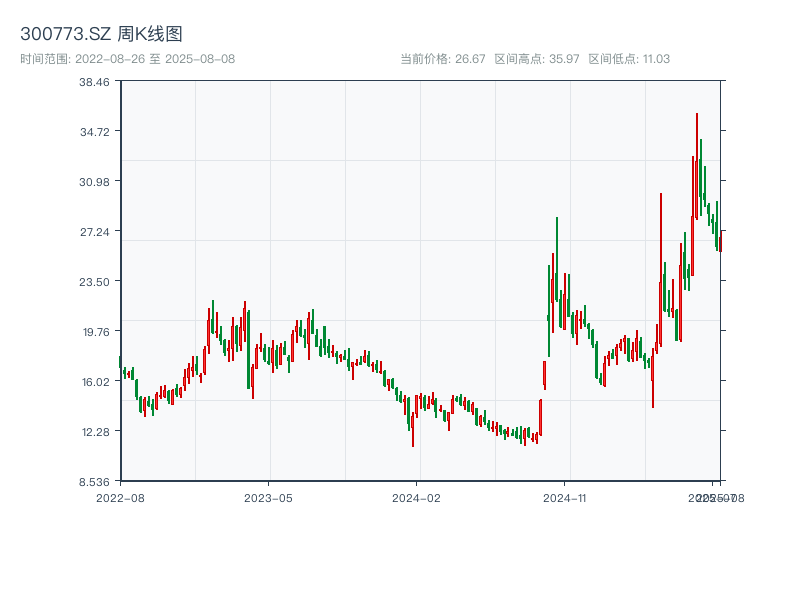Click y-axis value 38.46
The image size is (800, 600).
94,82
